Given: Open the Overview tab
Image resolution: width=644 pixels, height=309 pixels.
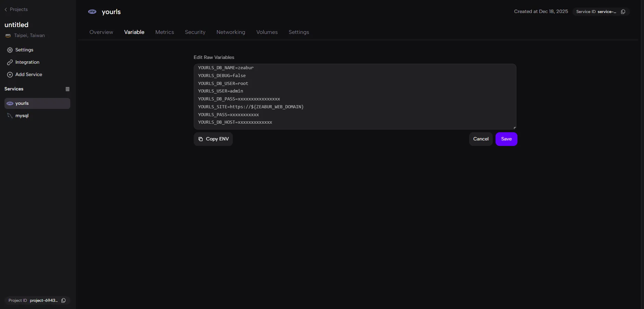Looking at the screenshot, I should [101, 32].
